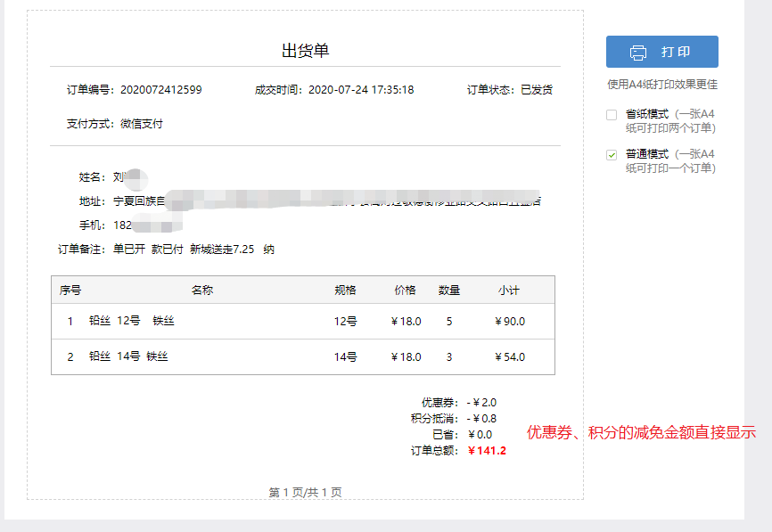Click the 小计 column header
The width and height of the screenshot is (772, 532).
coord(509,291)
